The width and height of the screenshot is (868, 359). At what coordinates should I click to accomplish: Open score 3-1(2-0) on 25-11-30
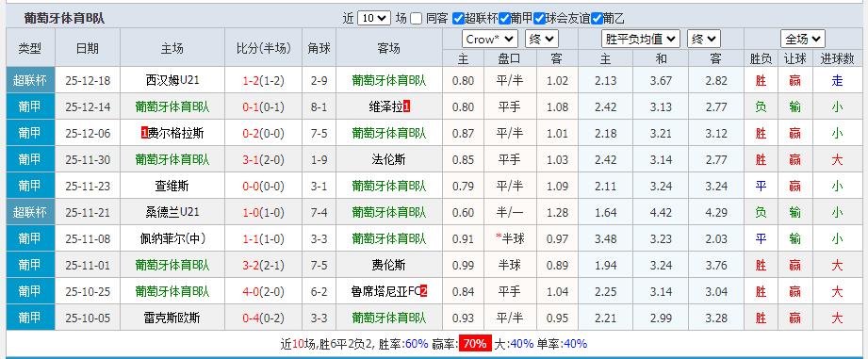click(264, 160)
